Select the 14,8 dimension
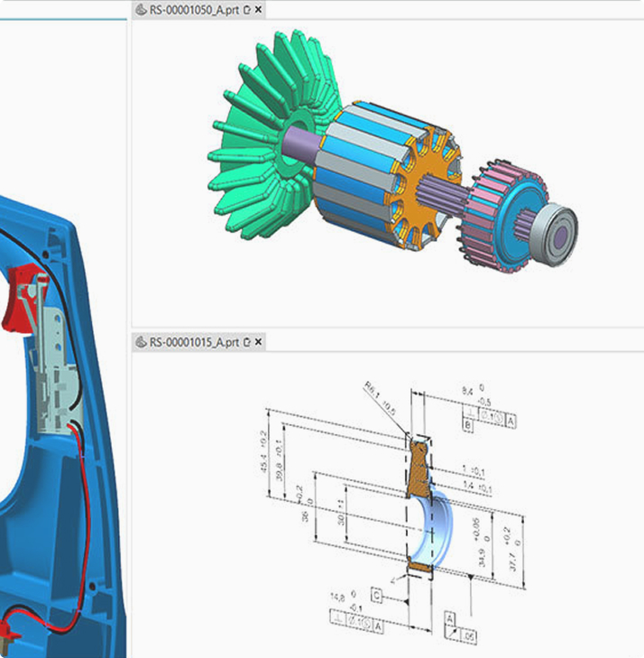 pos(346,600)
